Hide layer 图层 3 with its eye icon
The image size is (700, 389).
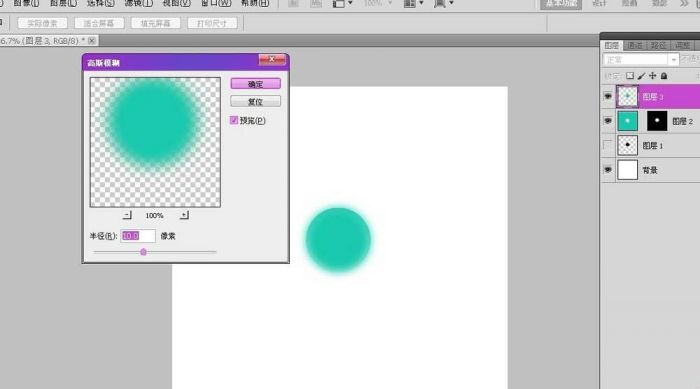point(608,96)
